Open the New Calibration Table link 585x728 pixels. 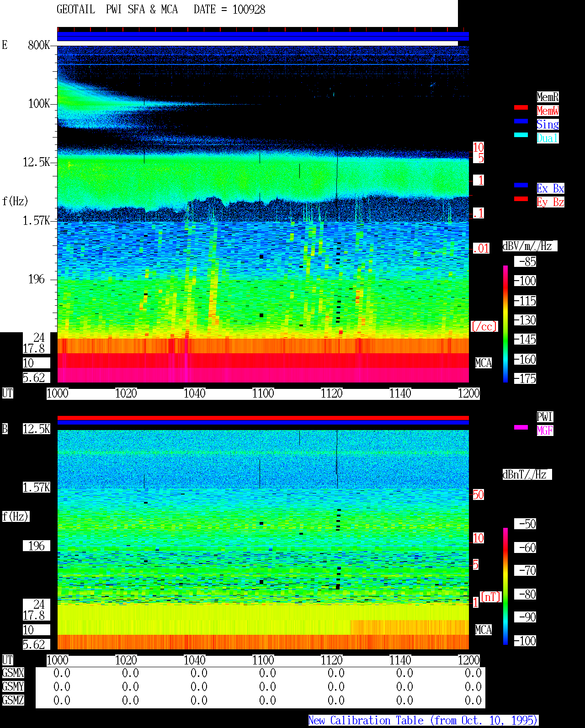[423, 720]
